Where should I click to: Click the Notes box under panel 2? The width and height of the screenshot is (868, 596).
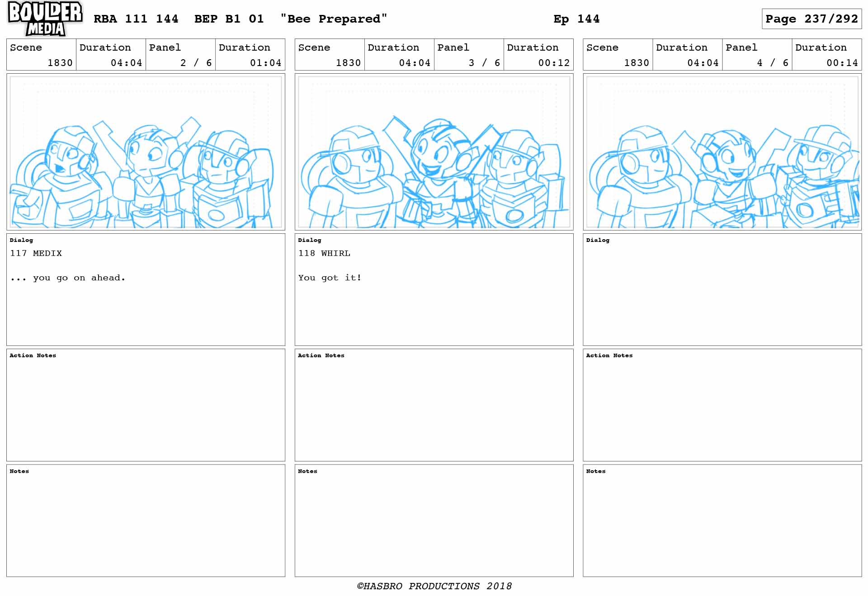[146, 520]
